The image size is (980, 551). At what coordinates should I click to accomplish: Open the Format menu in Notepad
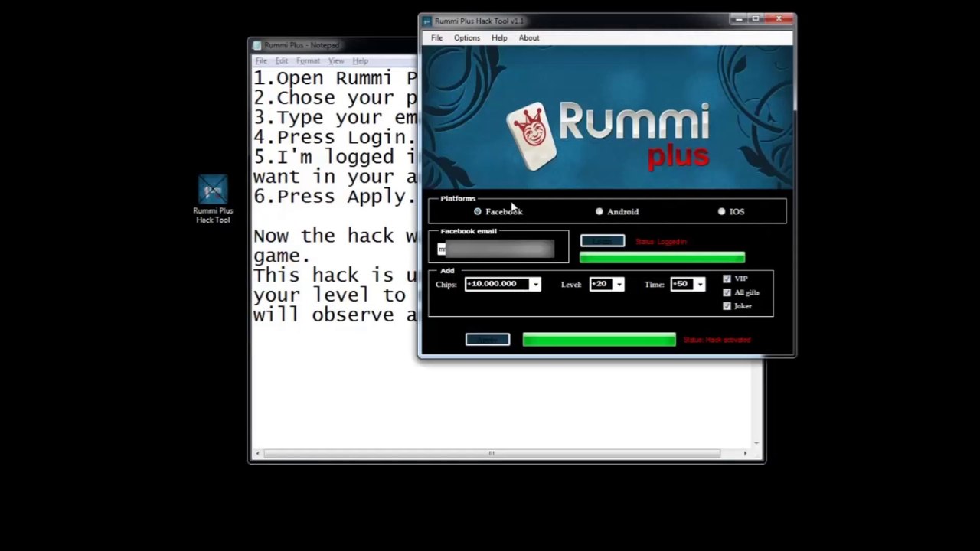(308, 61)
